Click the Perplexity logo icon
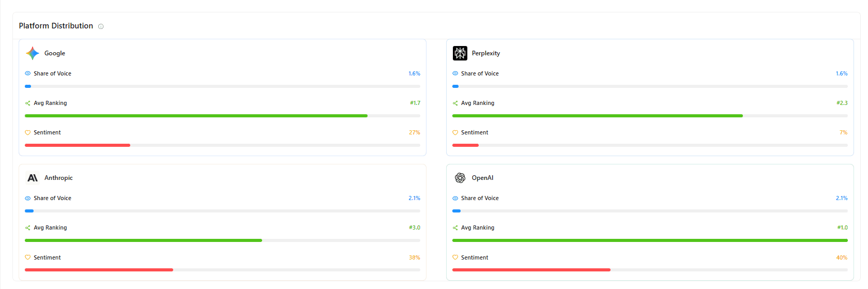 [460, 53]
